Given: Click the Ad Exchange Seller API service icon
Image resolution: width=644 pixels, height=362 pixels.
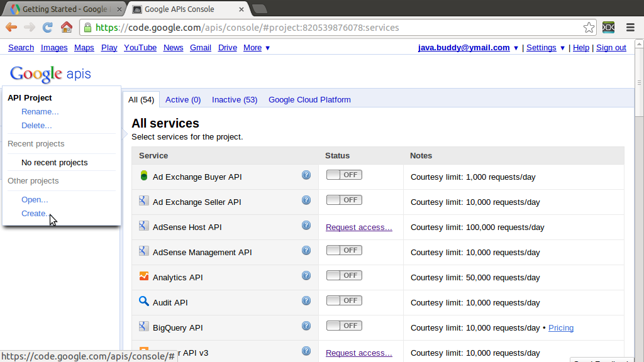Looking at the screenshot, I should (144, 200).
